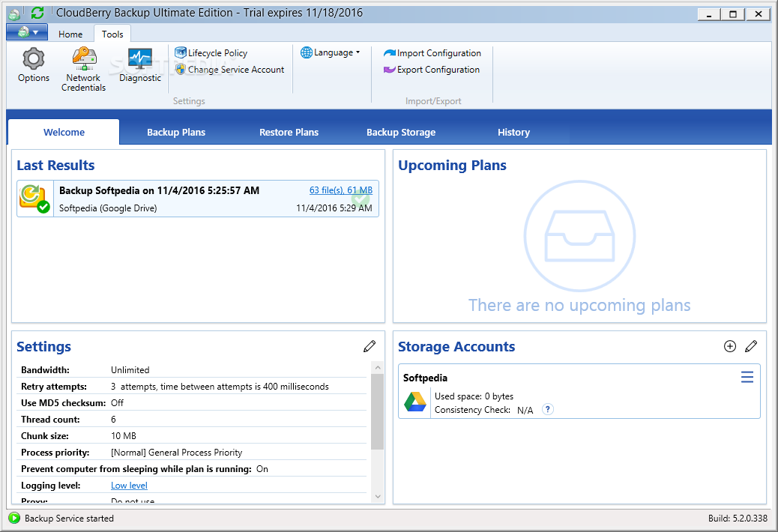Open the Restore Plans tab

pos(289,133)
